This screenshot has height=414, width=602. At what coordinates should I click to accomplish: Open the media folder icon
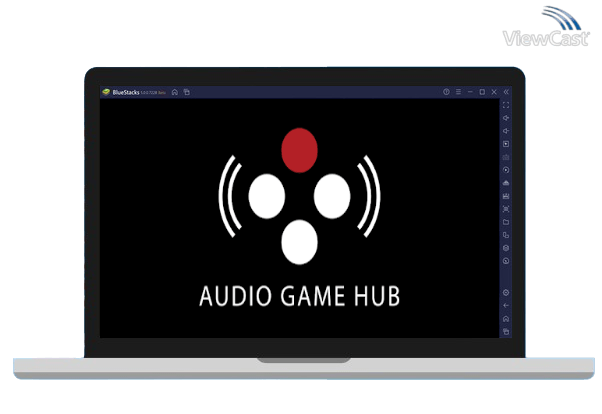point(506,222)
